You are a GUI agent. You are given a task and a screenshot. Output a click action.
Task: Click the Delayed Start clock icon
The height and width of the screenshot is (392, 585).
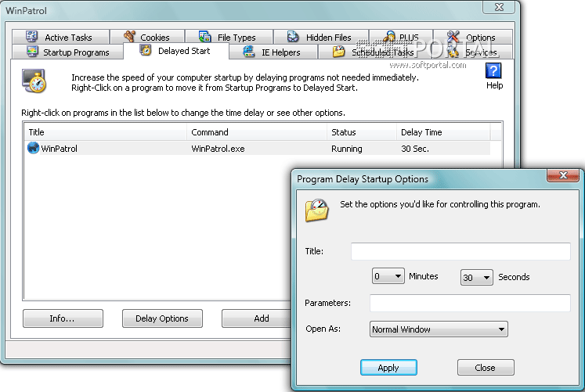(145, 50)
